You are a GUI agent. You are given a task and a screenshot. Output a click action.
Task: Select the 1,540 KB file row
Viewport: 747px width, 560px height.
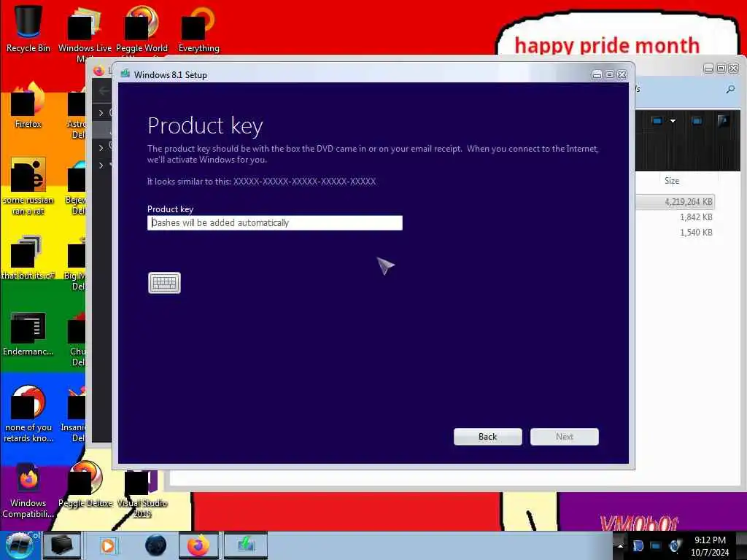[676, 233]
